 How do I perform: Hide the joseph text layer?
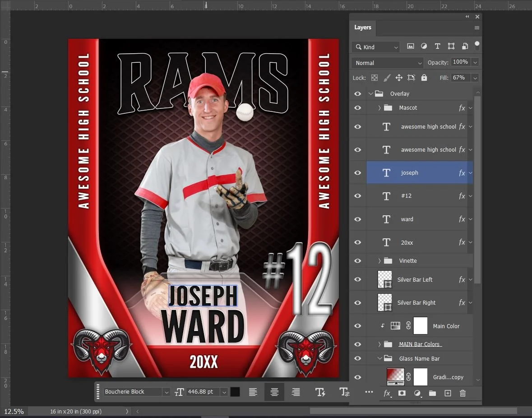(358, 173)
